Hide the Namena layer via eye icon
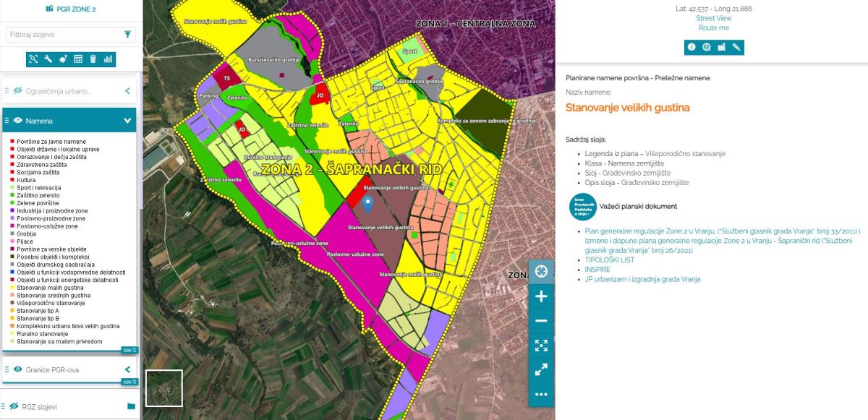Screen dimensions: 868x420 (18, 121)
